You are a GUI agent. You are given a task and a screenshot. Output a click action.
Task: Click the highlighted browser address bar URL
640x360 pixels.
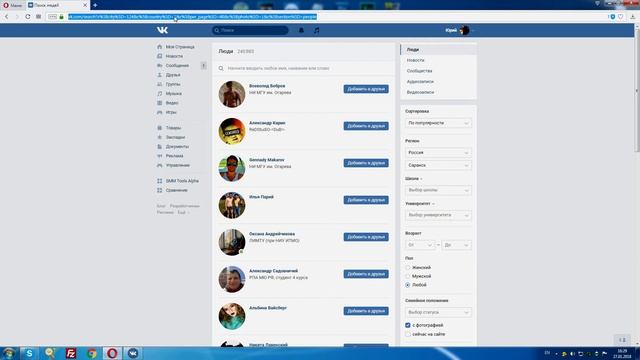pyautogui.click(x=192, y=17)
